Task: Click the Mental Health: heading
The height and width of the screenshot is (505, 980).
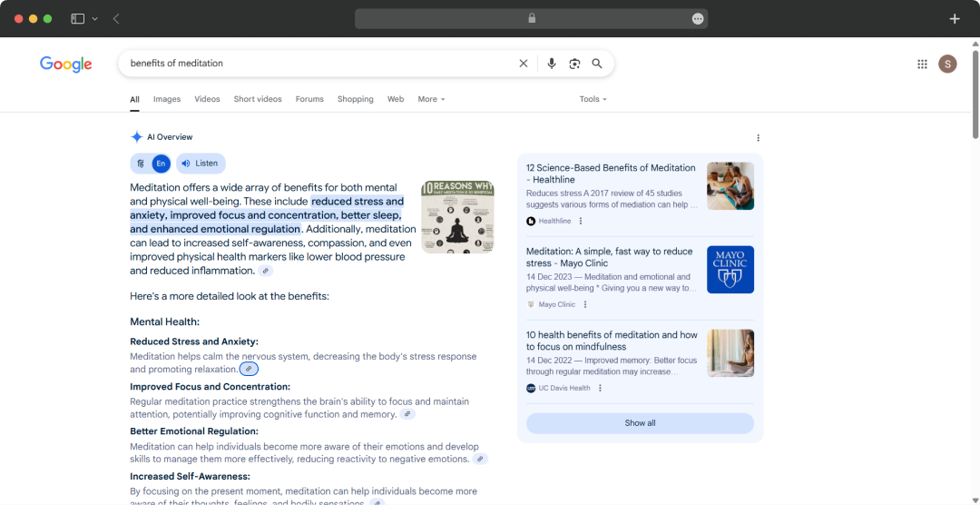Action: (164, 322)
